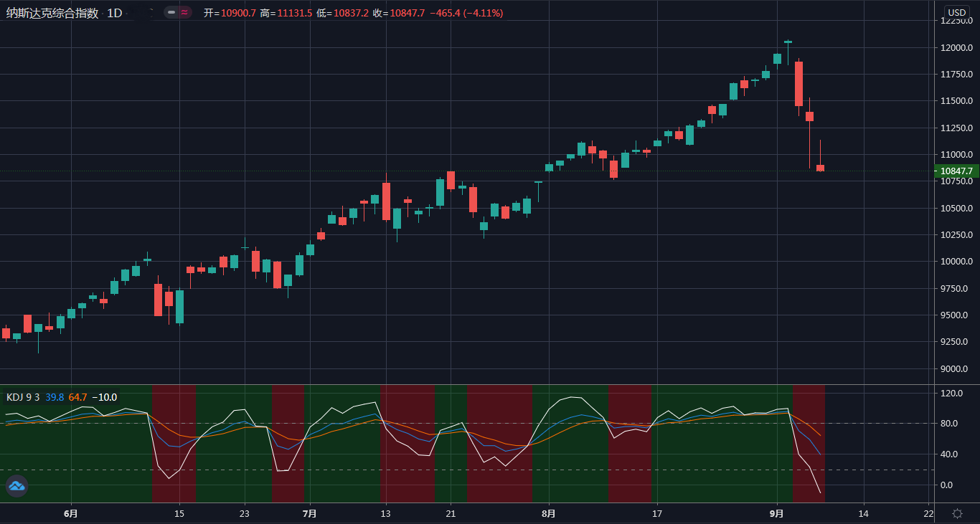Click the orange D value 64.7
980x524 pixels.
point(77,397)
